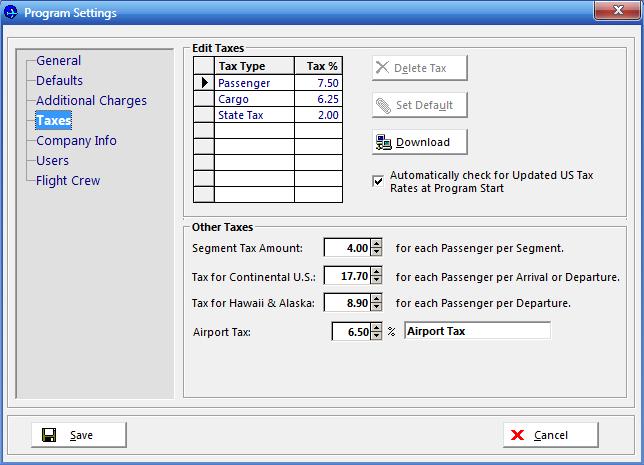Click the Cancel button
The width and height of the screenshot is (644, 465).
tap(550, 435)
